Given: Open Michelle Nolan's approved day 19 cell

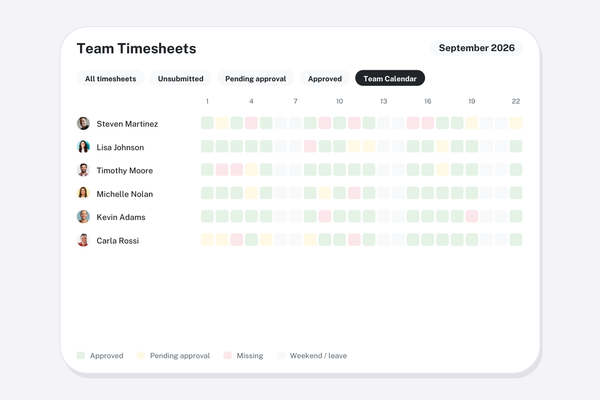Looking at the screenshot, I should tap(472, 193).
